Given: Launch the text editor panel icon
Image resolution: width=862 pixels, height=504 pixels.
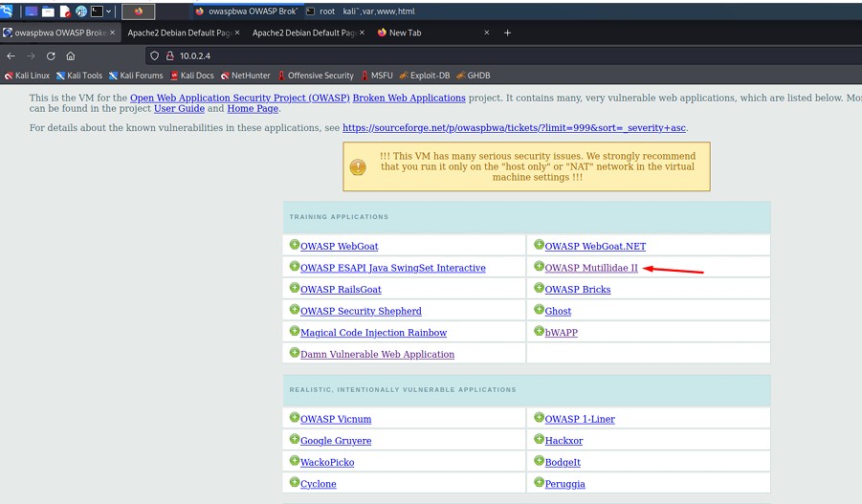Looking at the screenshot, I should click(65, 11).
